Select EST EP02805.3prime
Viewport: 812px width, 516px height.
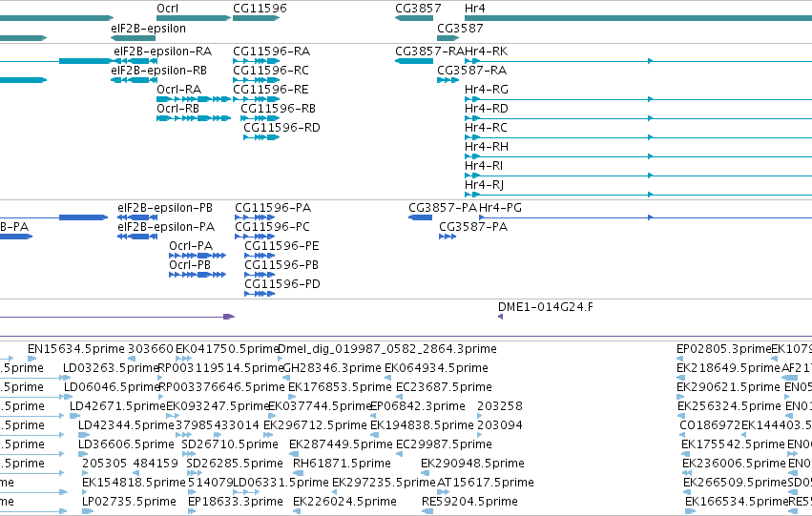pyautogui.click(x=724, y=349)
